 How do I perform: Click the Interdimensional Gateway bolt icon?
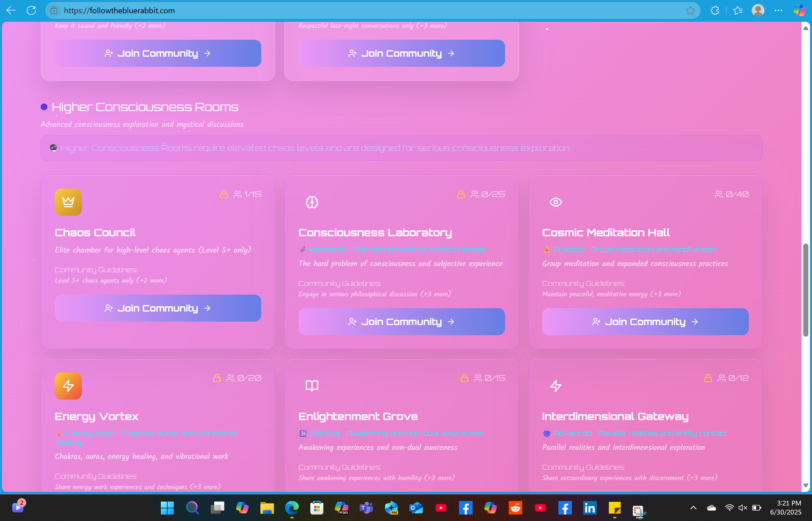coord(556,386)
